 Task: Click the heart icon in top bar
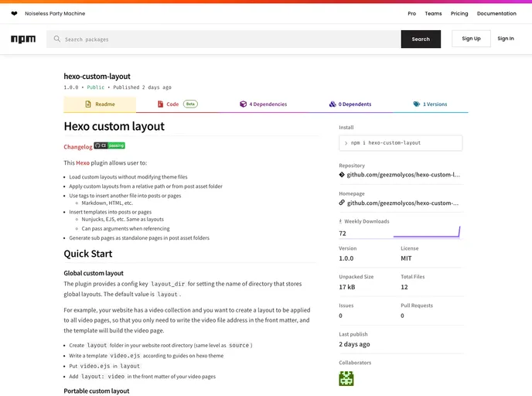14,14
